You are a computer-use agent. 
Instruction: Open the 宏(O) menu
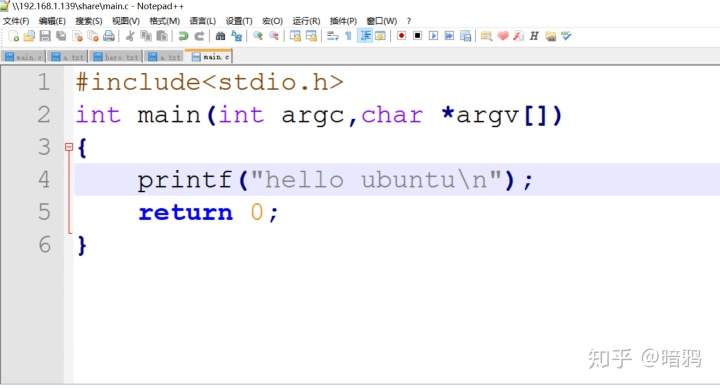(272, 21)
